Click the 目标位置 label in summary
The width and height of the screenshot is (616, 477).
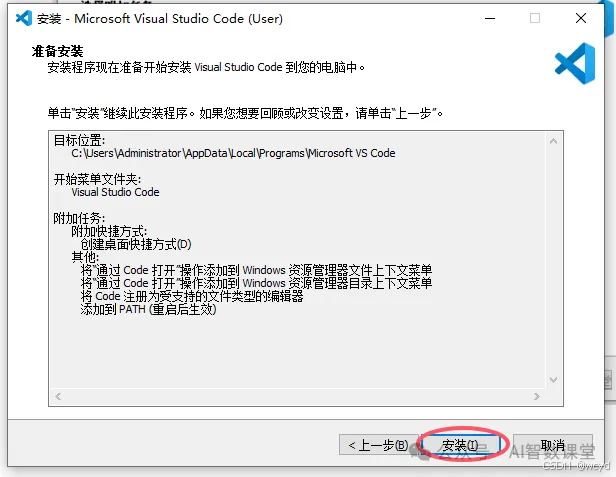tap(79, 140)
